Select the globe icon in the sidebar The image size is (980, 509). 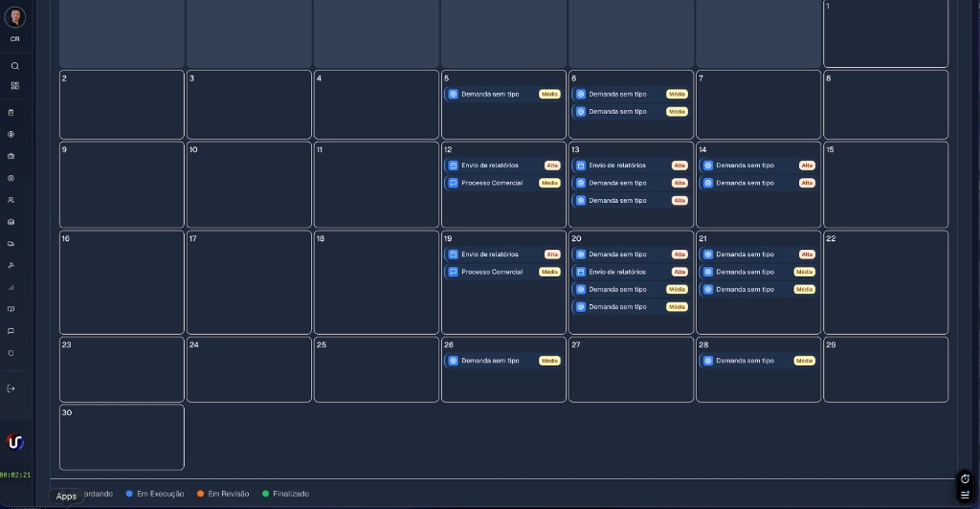11,178
